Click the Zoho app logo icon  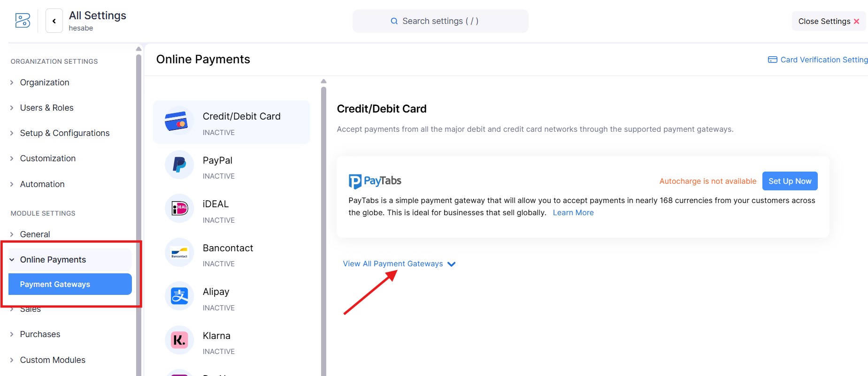click(23, 21)
